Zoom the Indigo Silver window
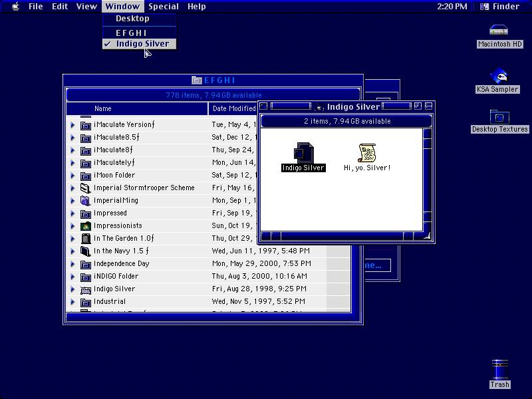 418,106
